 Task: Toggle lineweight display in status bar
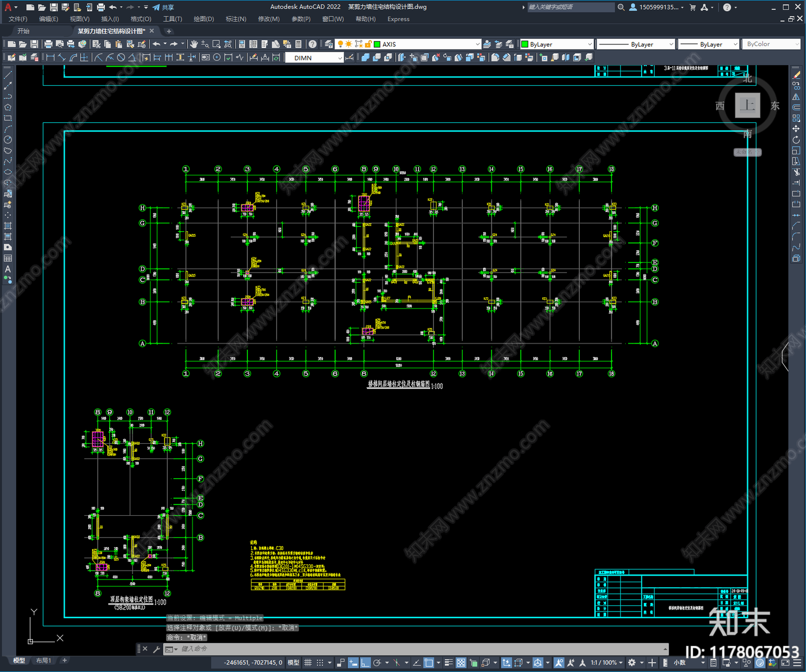point(448,662)
